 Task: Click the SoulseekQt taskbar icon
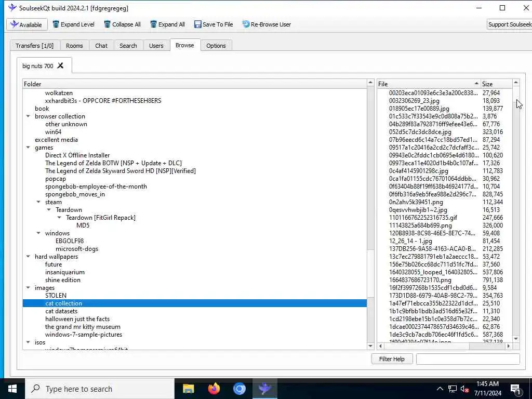(x=264, y=389)
